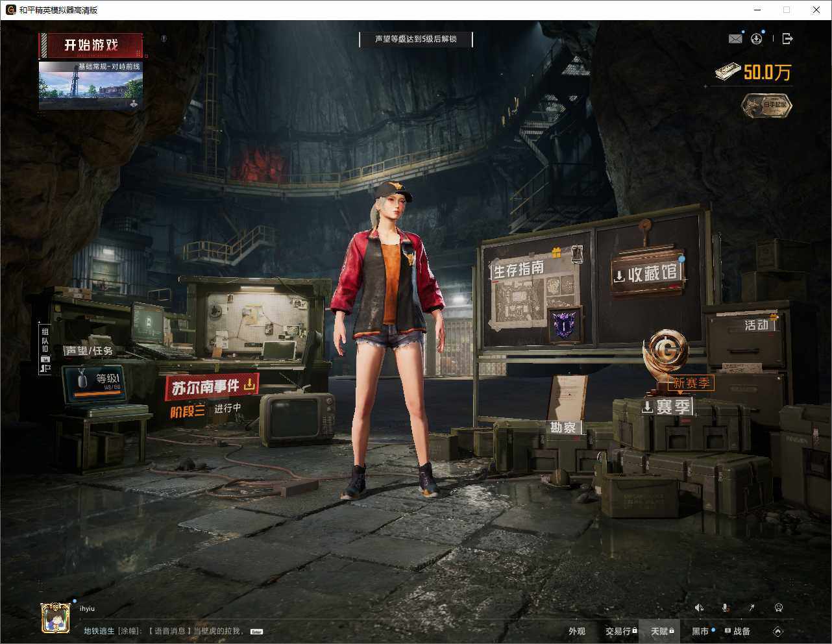Screen dimensions: 832x644
Task: Open the mail envelope icon
Action: point(735,39)
